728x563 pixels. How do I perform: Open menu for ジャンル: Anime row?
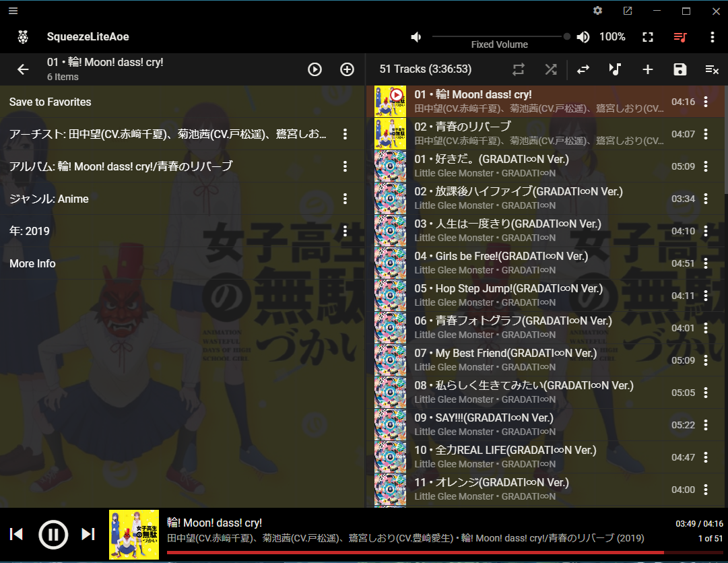click(345, 199)
